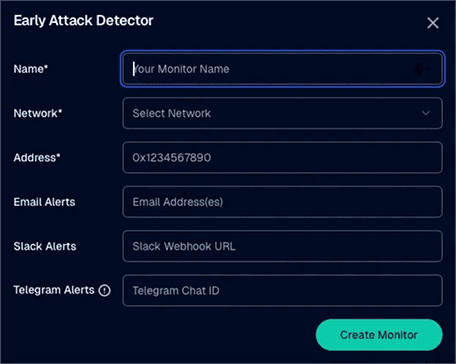
Task: Focus the Your Monitor Name field
Action: click(282, 69)
